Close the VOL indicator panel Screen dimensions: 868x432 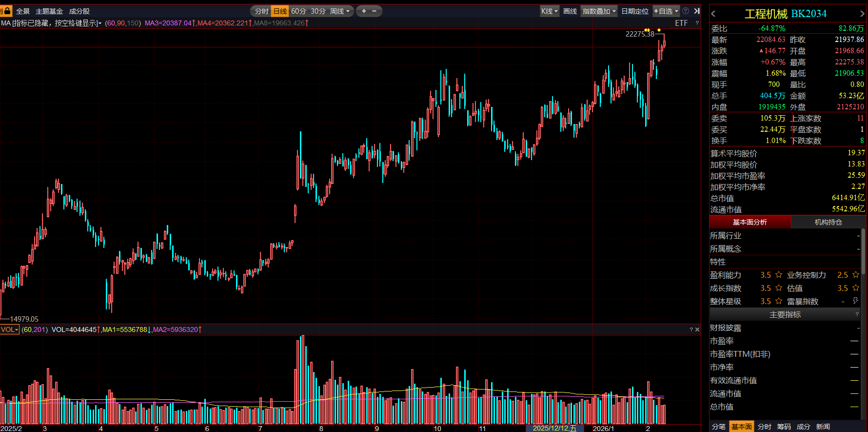pos(697,329)
